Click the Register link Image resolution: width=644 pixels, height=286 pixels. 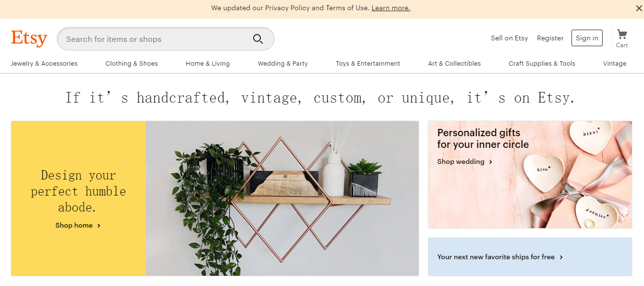coord(550,38)
